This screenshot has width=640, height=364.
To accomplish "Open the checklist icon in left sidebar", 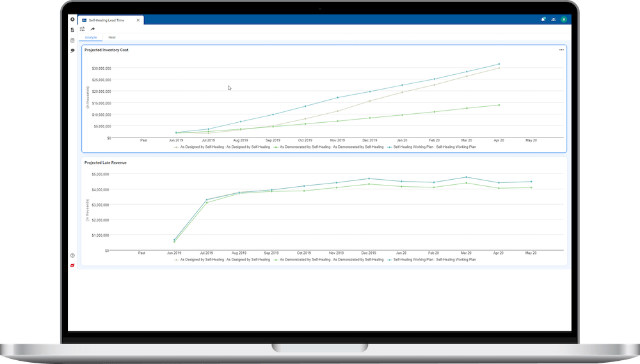I will tap(73, 40).
